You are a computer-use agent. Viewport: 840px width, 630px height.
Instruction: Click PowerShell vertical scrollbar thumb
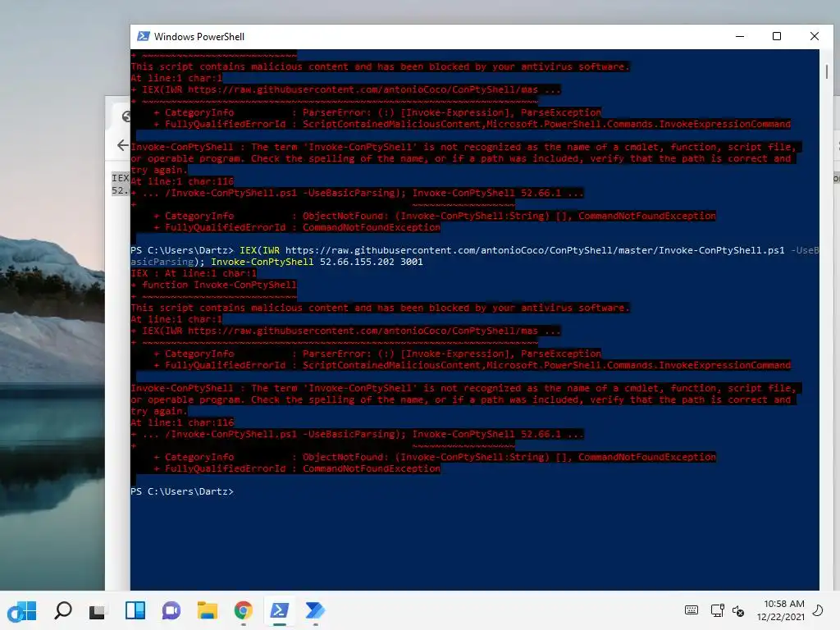(x=827, y=71)
